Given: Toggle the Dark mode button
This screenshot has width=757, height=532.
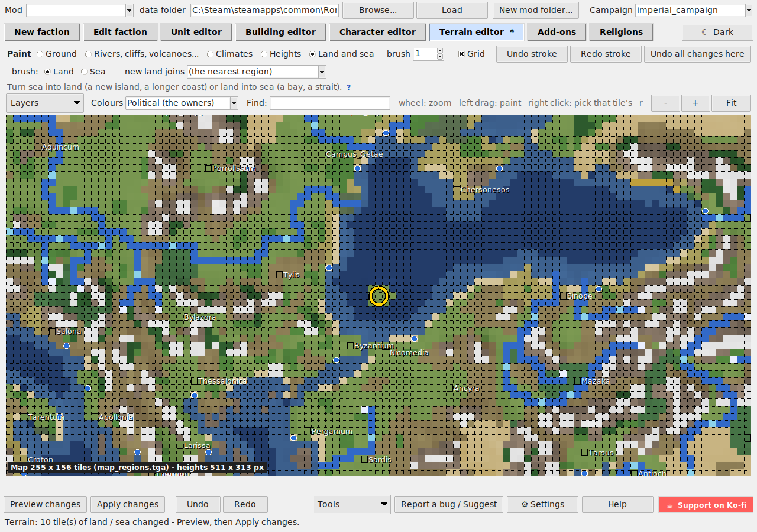Looking at the screenshot, I should (x=717, y=32).
